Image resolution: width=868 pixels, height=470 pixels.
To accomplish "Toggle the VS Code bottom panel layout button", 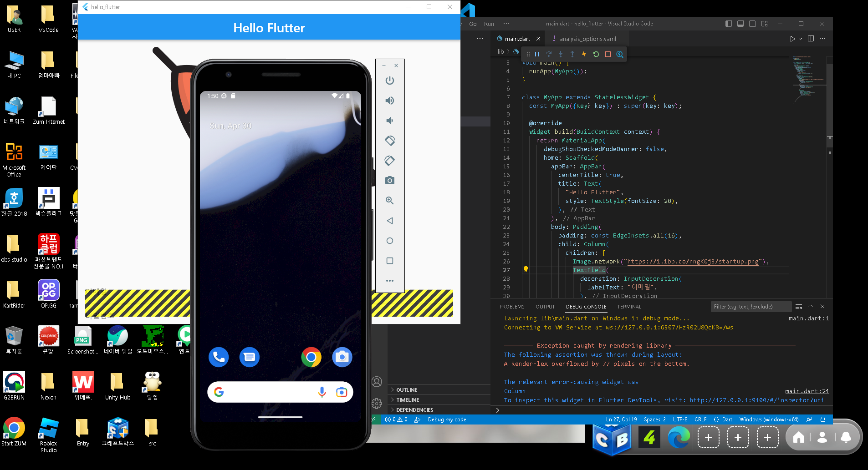I will pos(740,24).
